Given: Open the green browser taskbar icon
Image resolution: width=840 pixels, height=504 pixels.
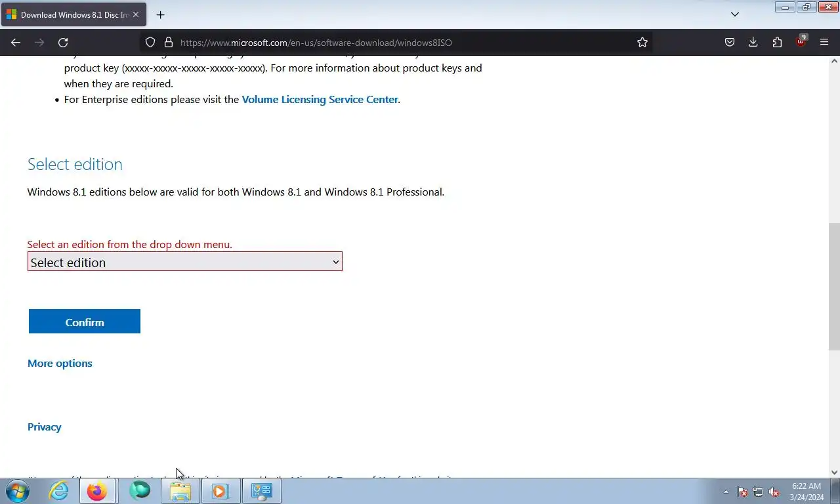Looking at the screenshot, I should [x=139, y=491].
